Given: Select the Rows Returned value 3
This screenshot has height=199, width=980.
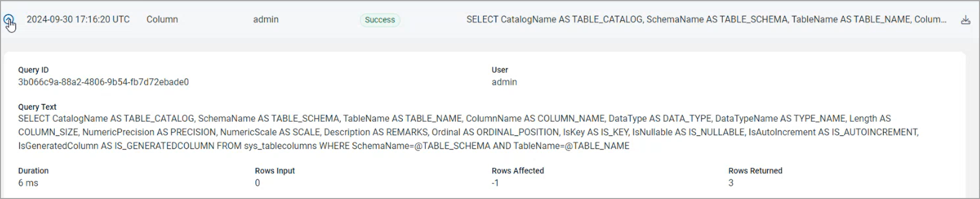Looking at the screenshot, I should pos(731,183).
